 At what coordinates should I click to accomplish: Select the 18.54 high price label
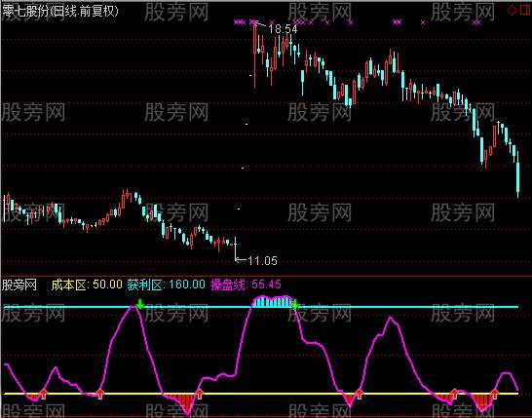pos(283,29)
